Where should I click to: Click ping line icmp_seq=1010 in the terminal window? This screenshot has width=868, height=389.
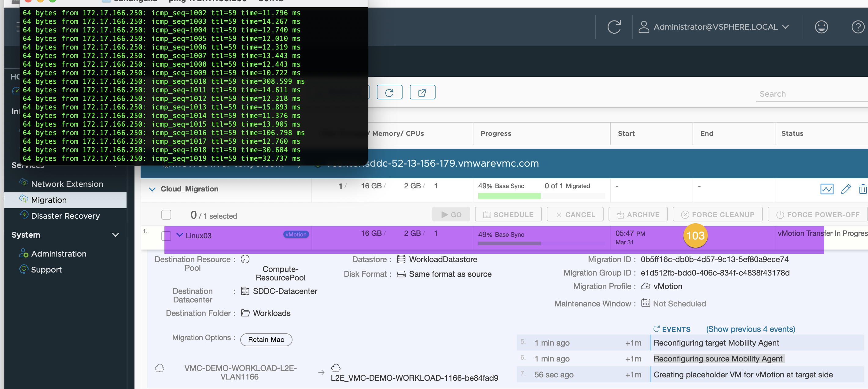tap(164, 81)
